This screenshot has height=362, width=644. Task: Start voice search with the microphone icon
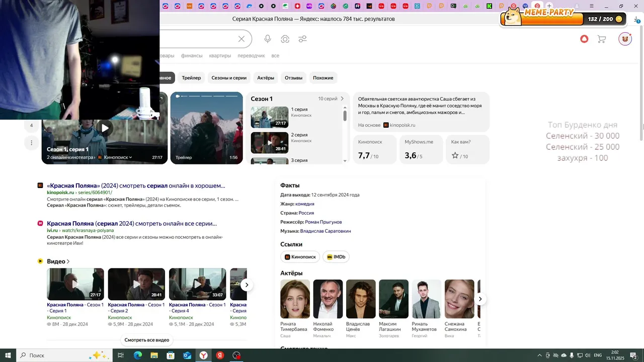(268, 39)
